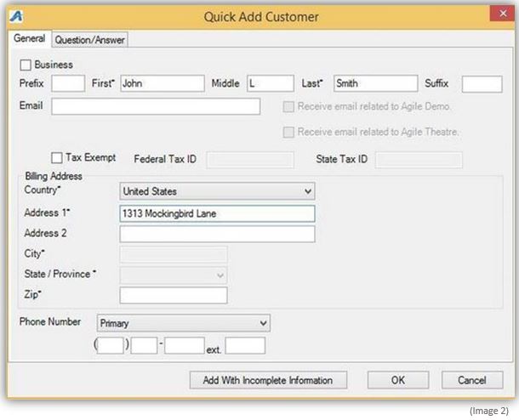Viewport: 519px width, 420px height.
Task: Open the Country dropdown showing United States
Action: pyautogui.click(x=217, y=191)
